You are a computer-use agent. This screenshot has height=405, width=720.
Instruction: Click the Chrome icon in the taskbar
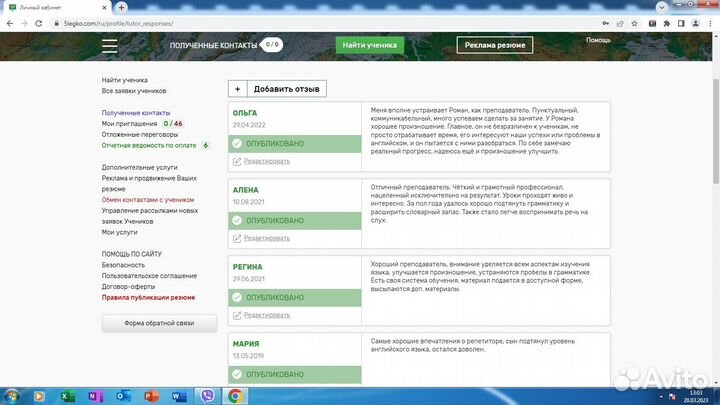tap(234, 396)
